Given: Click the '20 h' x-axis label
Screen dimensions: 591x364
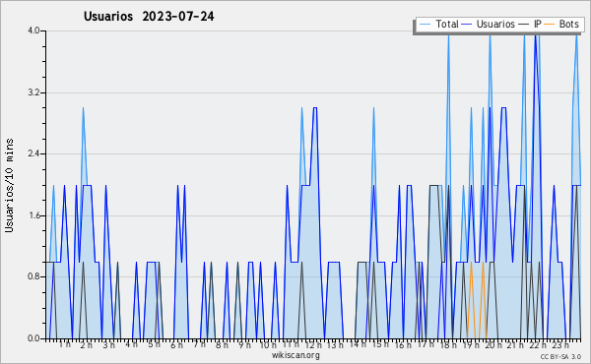Looking at the screenshot, I should point(493,345).
